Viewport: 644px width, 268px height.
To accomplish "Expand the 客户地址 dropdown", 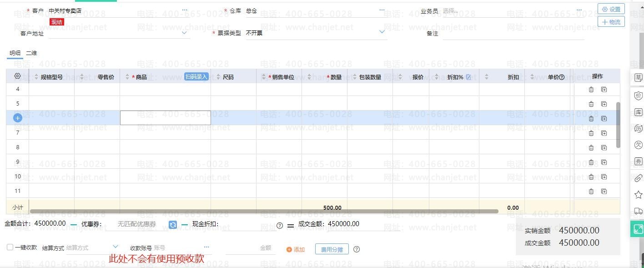I will (184, 33).
